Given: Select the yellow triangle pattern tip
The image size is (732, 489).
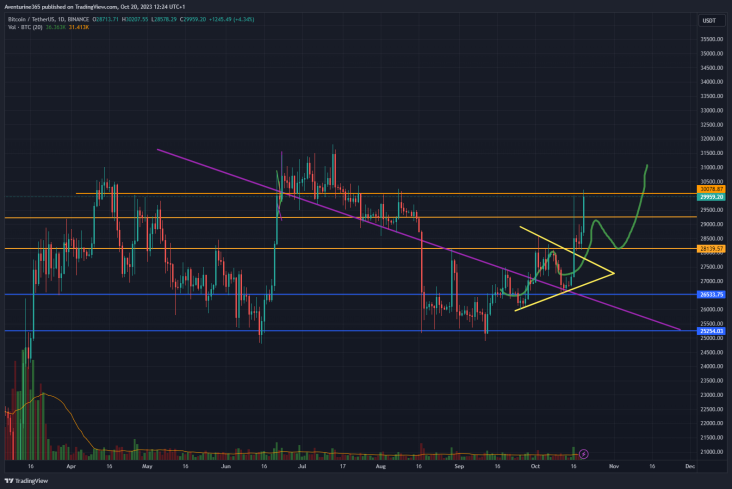Looking at the screenshot, I should coord(613,273).
